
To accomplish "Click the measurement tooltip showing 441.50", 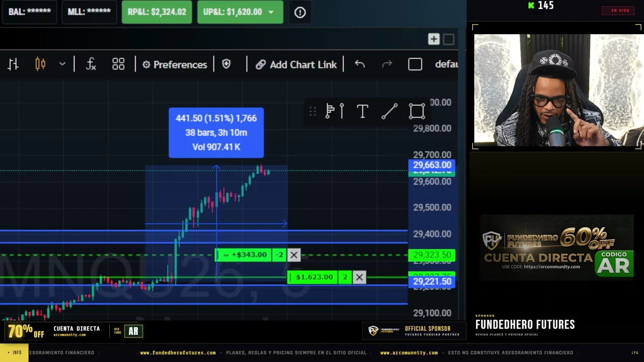I will [x=216, y=133].
